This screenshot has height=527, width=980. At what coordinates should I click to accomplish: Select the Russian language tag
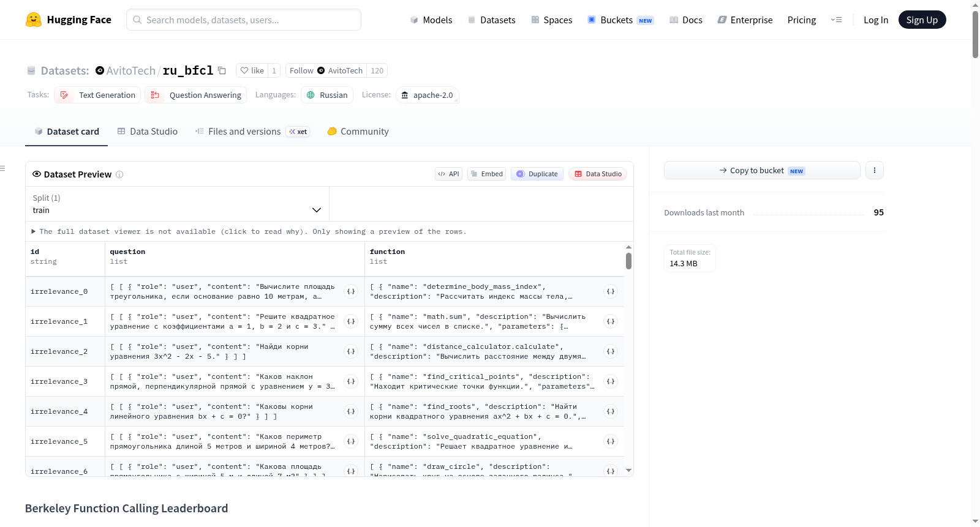click(327, 95)
